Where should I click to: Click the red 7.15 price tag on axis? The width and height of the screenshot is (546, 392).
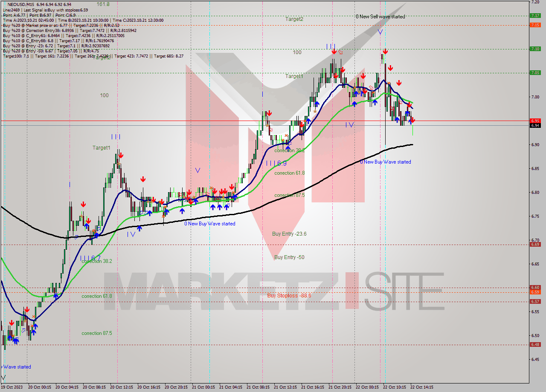(x=535, y=25)
